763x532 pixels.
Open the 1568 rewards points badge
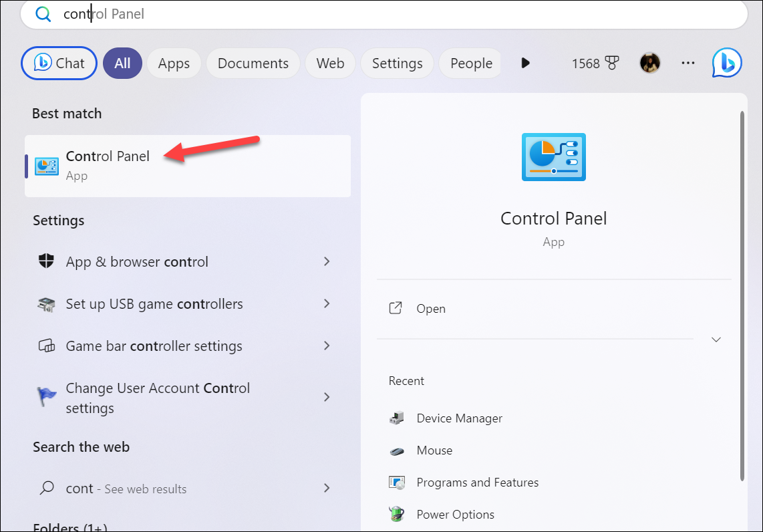(x=595, y=63)
